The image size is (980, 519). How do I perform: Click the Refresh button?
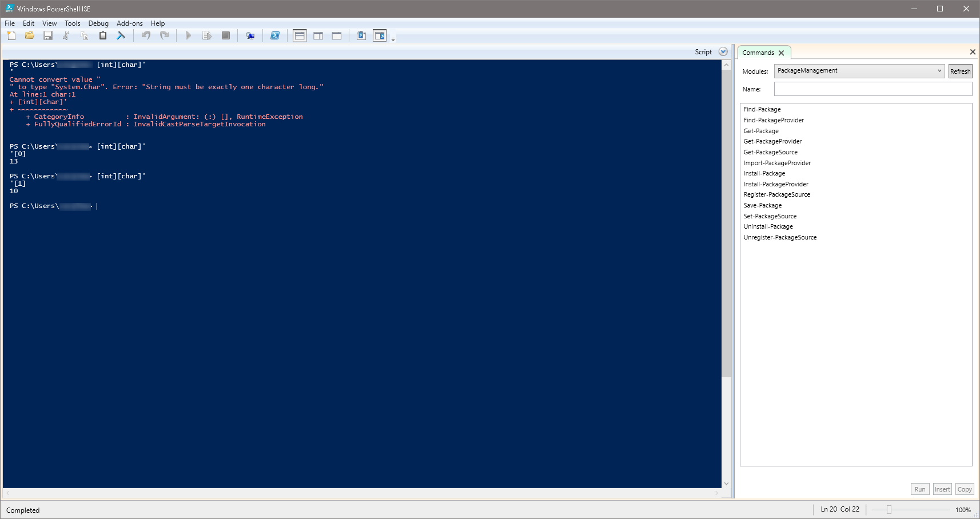960,71
